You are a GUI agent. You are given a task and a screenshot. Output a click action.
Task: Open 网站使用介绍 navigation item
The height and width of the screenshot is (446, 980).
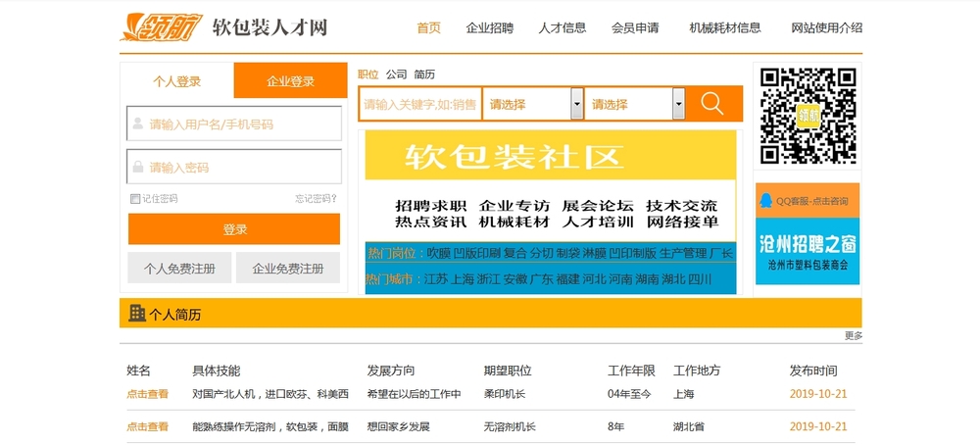(x=827, y=27)
